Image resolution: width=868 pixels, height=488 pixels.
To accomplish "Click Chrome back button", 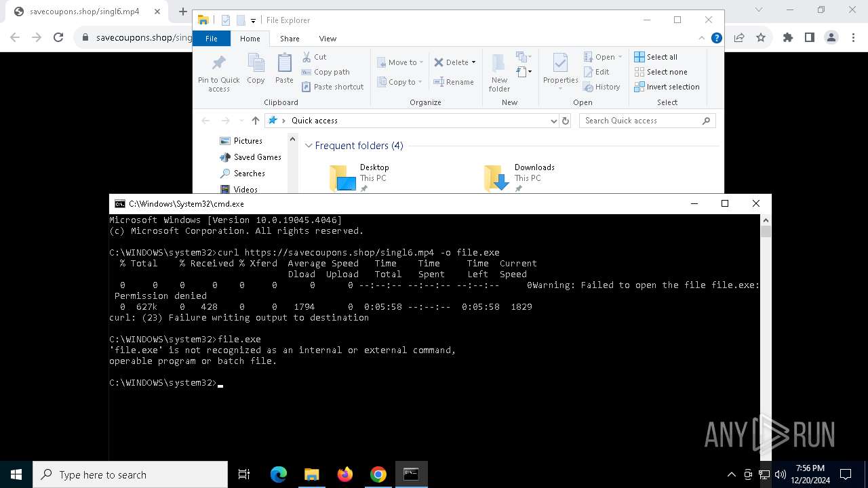I will (x=16, y=38).
